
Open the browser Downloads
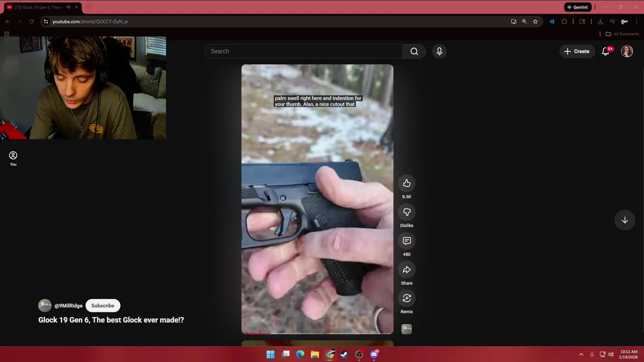point(600,22)
